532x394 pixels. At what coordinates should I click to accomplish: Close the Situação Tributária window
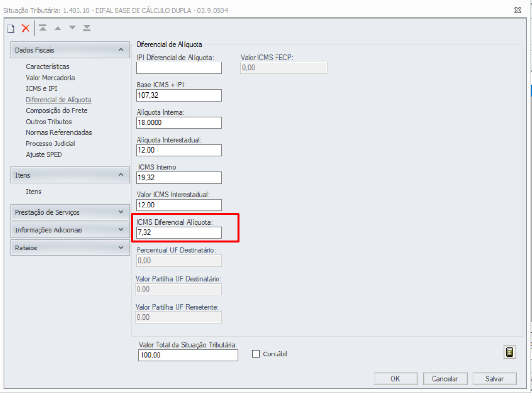(518, 10)
